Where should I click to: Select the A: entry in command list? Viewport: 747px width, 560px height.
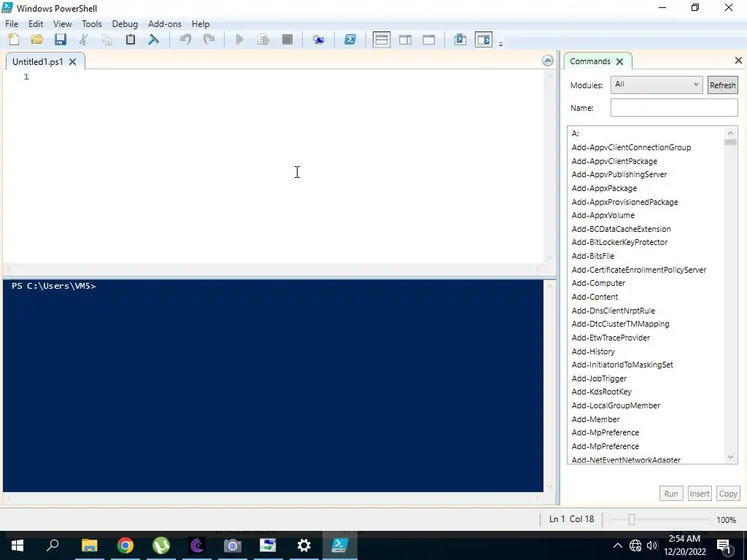click(575, 134)
